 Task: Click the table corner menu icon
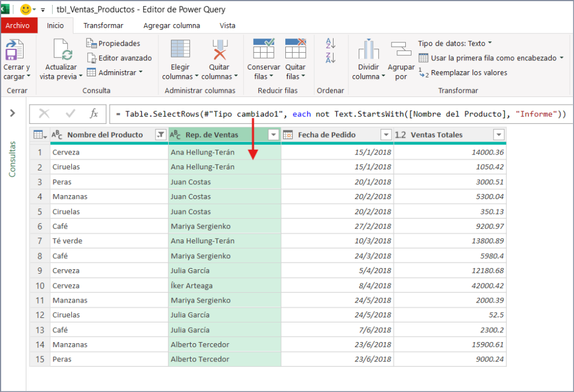40,135
